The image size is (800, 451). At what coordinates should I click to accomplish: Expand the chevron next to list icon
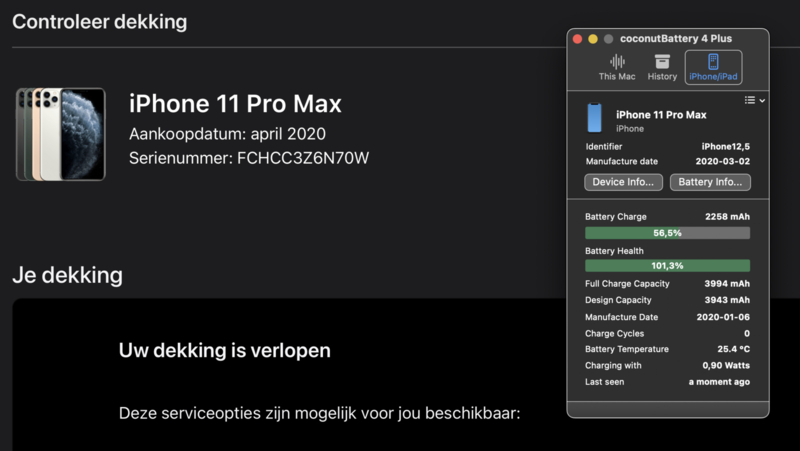pos(762,101)
